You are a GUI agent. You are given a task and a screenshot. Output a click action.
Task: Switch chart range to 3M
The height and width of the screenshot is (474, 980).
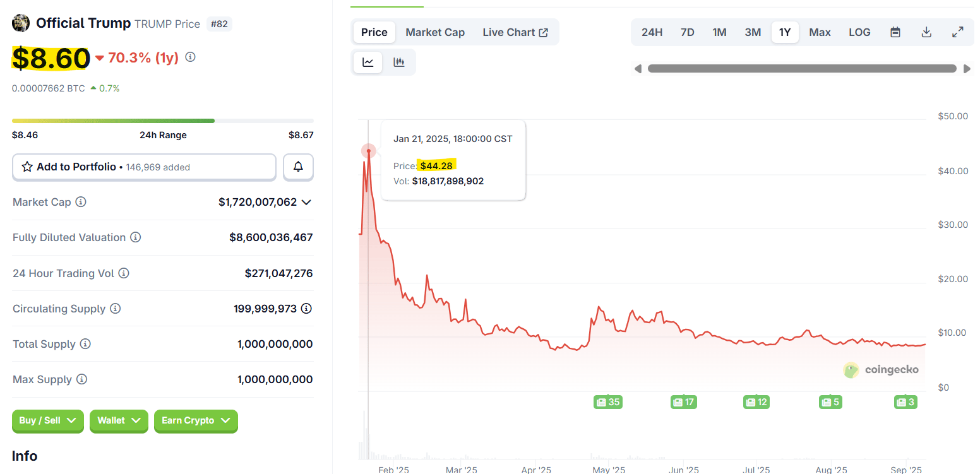[x=753, y=32]
